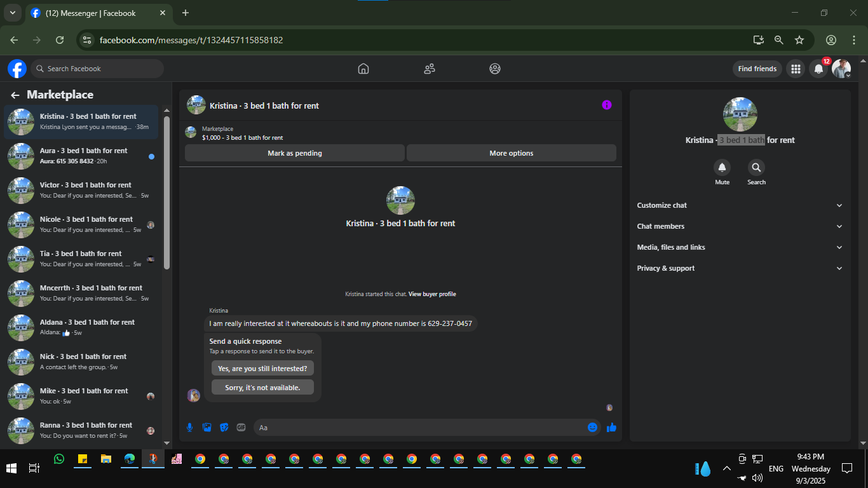Viewport: 868px width, 488px height.
Task: Click the Chrome profile avatar icon
Action: tap(831, 40)
